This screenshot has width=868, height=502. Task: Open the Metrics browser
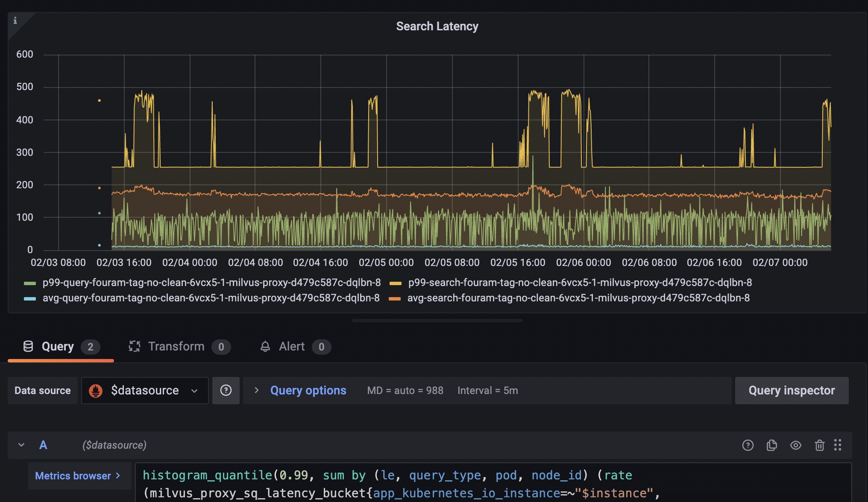(79, 476)
